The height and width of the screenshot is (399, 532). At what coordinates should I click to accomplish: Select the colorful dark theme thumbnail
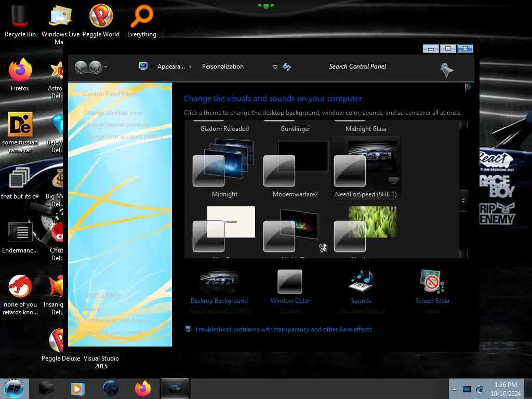[x=291, y=231]
